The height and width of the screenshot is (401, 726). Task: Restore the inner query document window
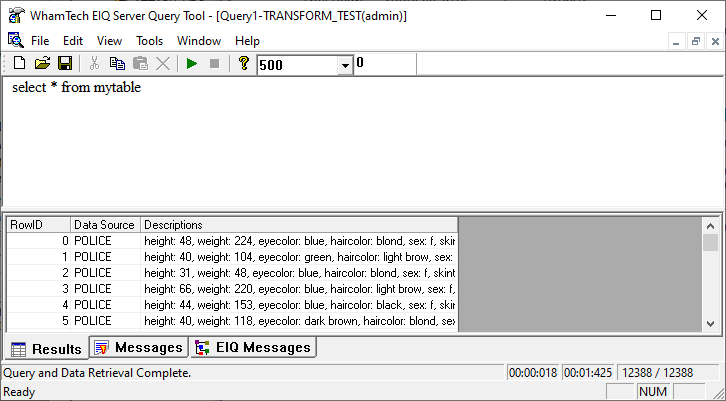[695, 42]
